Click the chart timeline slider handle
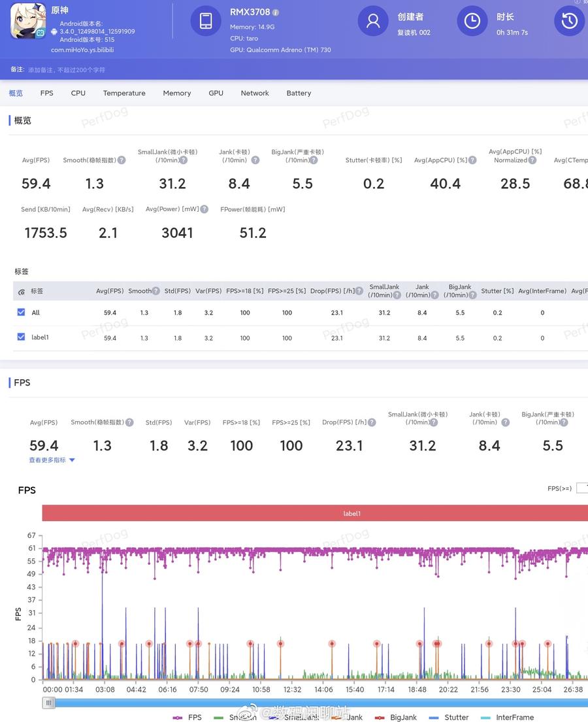 [48, 703]
